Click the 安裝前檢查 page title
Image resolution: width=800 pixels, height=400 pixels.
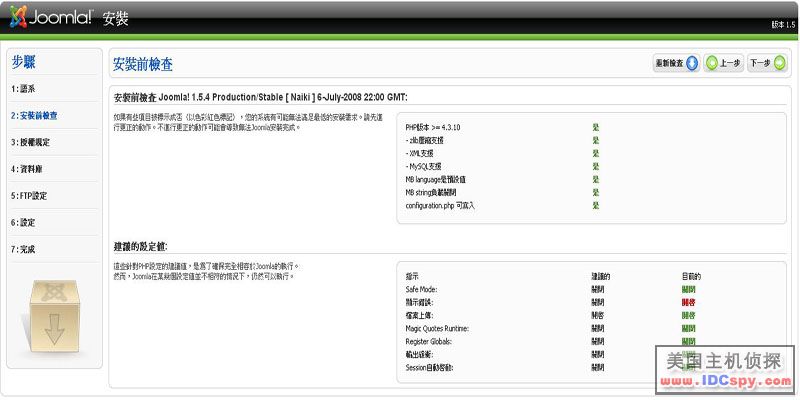tap(143, 64)
